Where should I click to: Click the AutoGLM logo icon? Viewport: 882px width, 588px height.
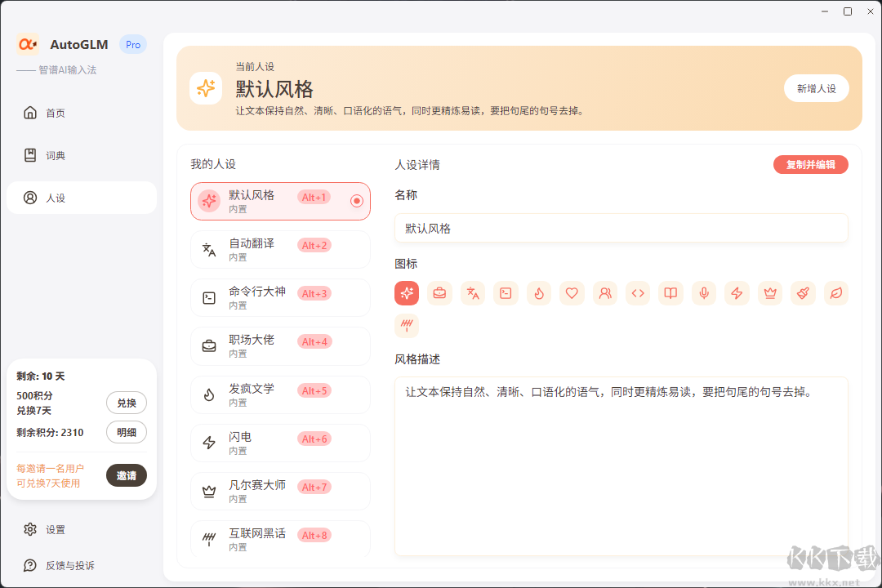pos(28,44)
